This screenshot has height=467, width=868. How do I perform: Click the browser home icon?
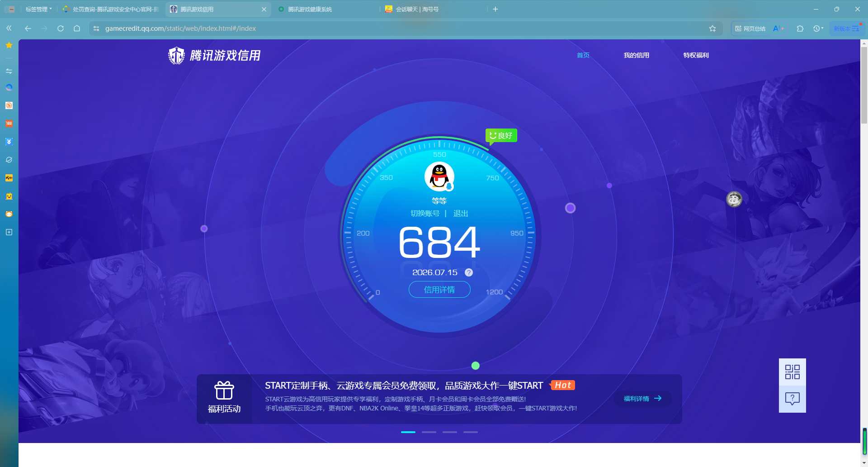(77, 28)
